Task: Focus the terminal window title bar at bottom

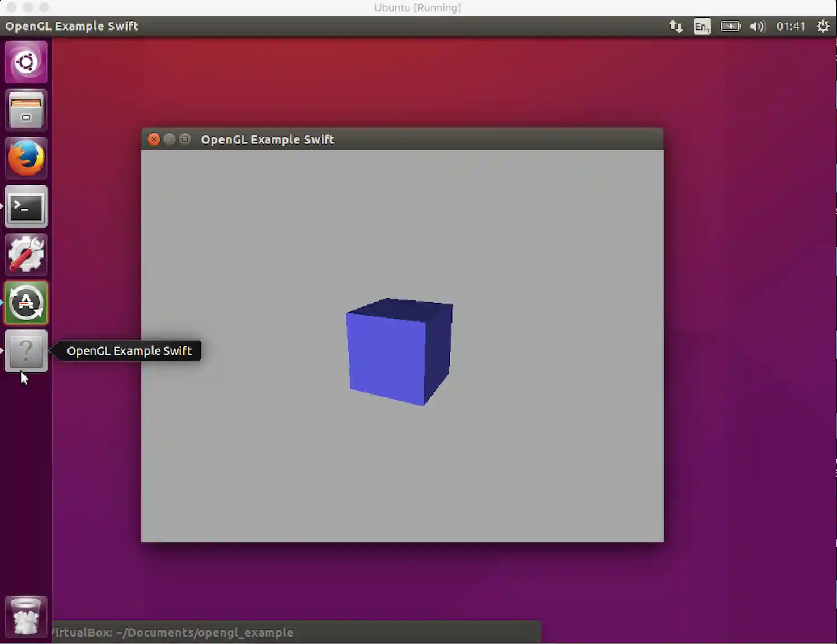Action: (295, 632)
